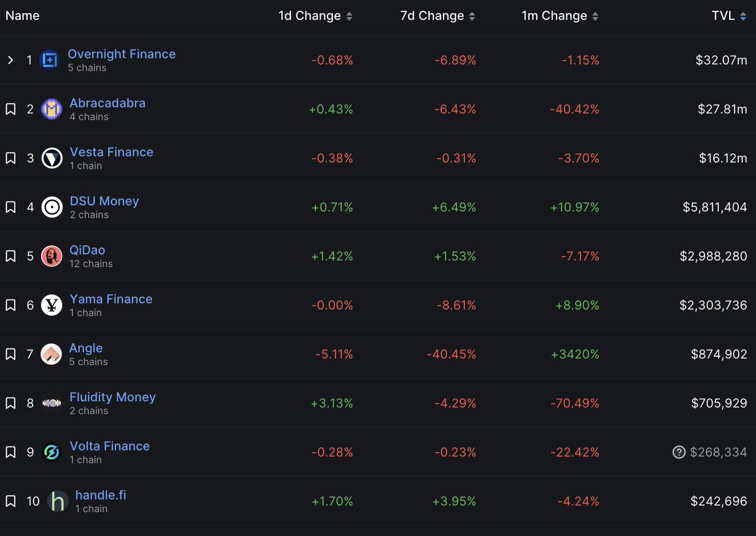Sort by 1d Change column
This screenshot has width=756, height=536.
[316, 16]
